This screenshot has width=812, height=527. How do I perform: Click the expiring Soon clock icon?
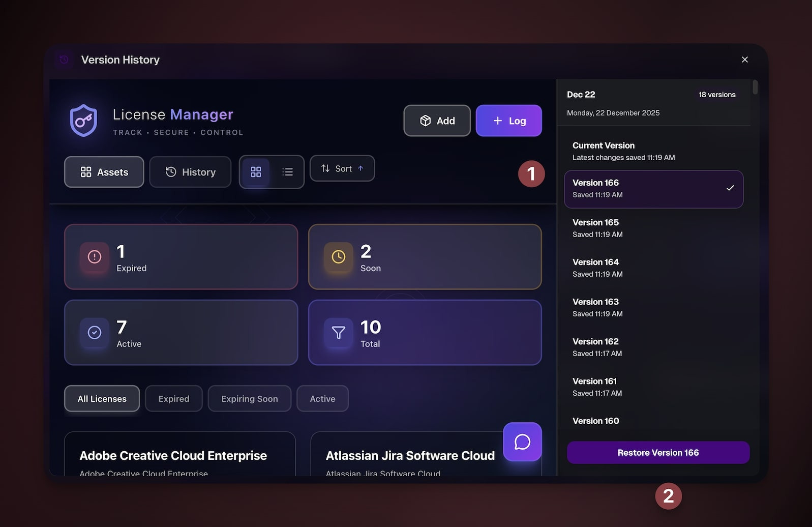[339, 257]
